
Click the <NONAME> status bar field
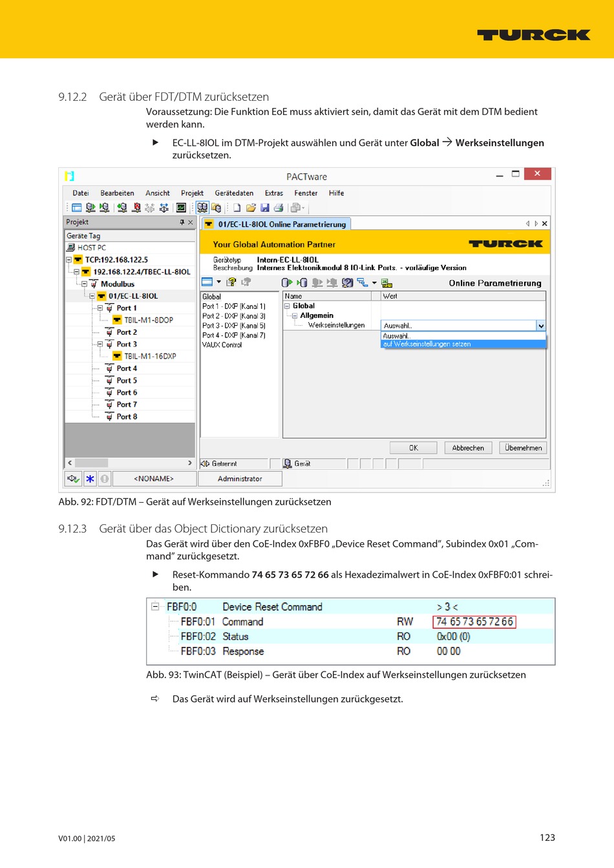154,479
